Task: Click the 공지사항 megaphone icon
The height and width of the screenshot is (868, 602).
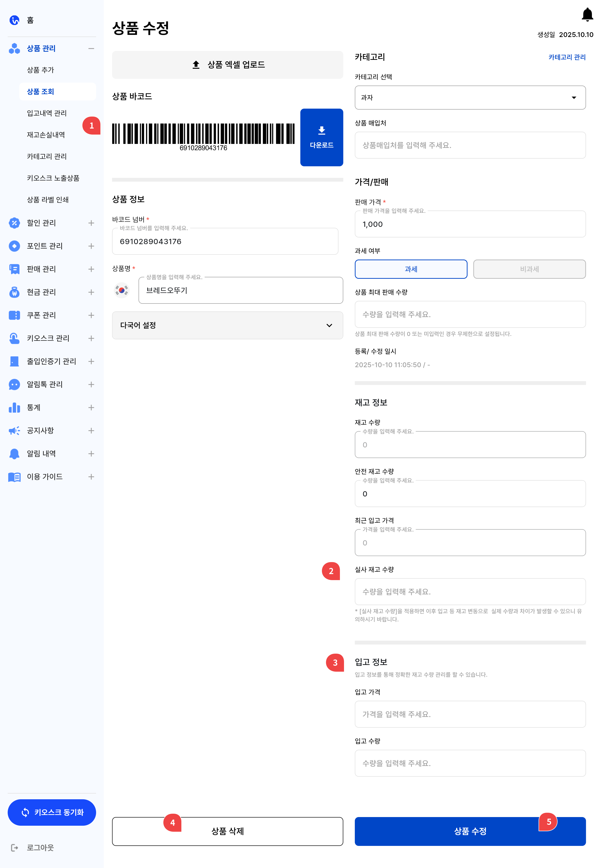Action: point(14,430)
